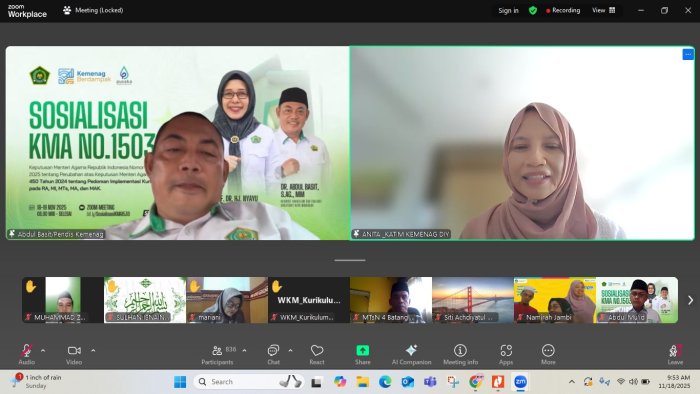Open the Windows Start menu
The width and height of the screenshot is (700, 394).
click(180, 382)
